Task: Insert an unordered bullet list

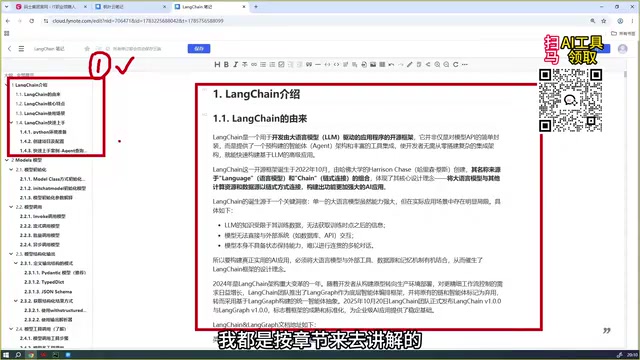Action: click(263, 64)
